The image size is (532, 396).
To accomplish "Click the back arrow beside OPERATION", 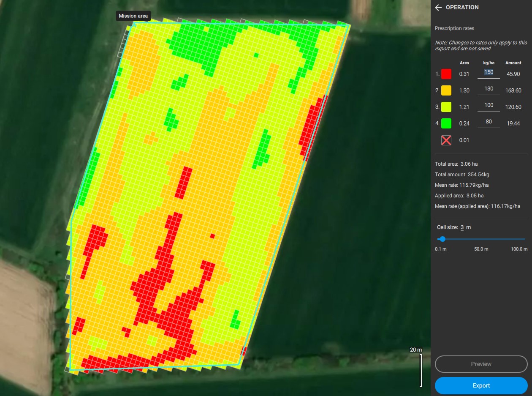I will pos(438,8).
